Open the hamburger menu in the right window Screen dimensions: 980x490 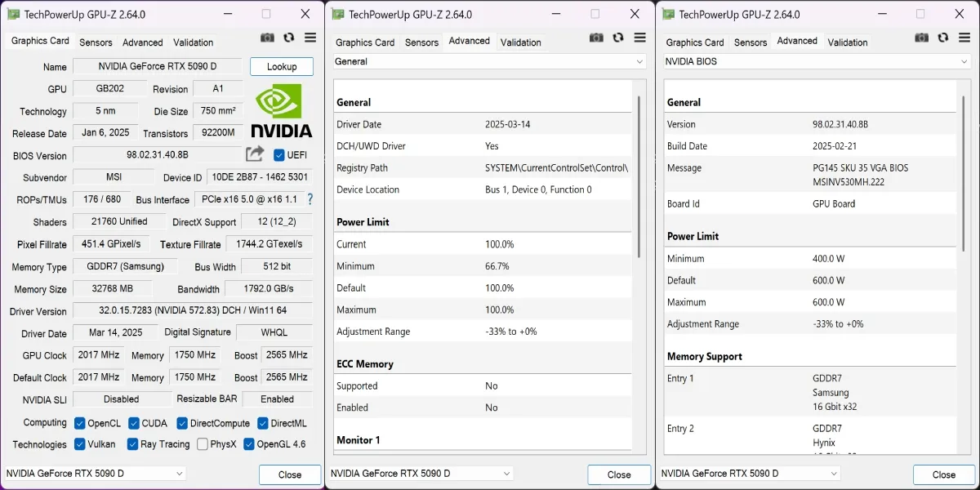[x=965, y=38]
